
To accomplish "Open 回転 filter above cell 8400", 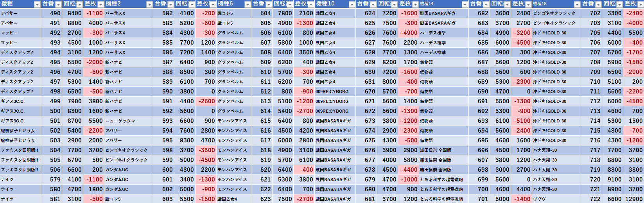I will [79, 4].
